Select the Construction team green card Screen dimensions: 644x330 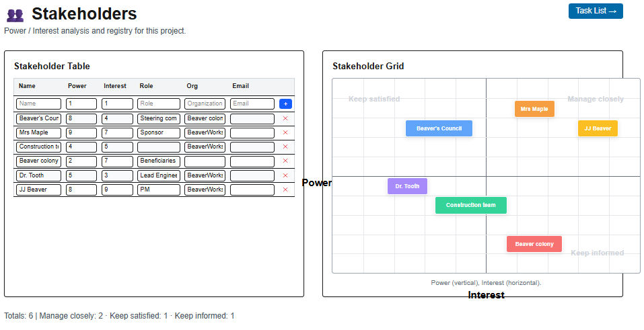click(x=470, y=206)
